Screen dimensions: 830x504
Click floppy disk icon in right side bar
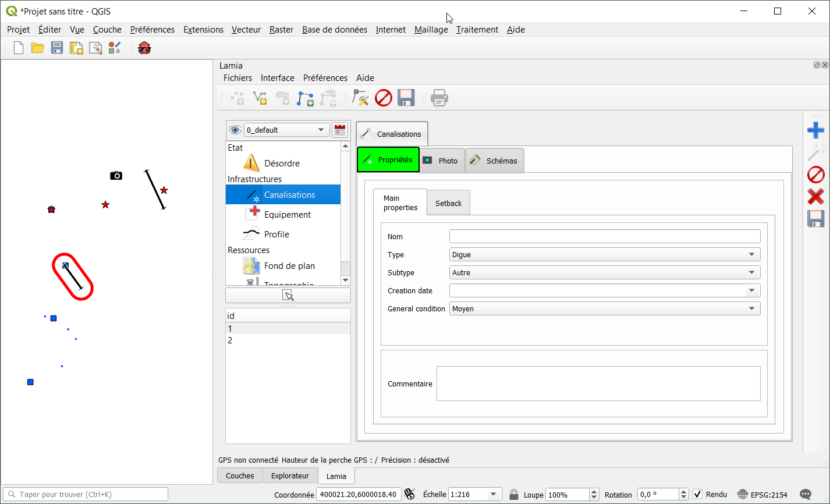[x=815, y=218]
